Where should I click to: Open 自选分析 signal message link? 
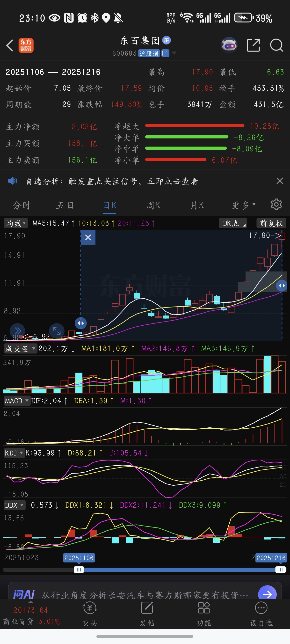(112, 181)
